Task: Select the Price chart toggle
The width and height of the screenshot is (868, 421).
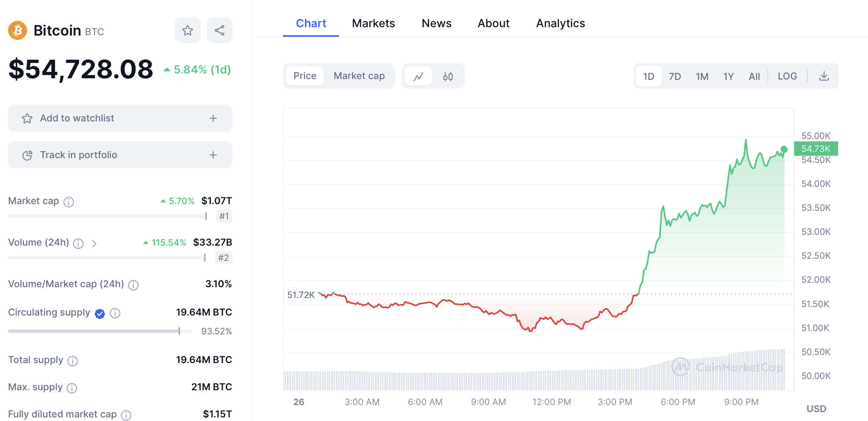Action: point(305,76)
